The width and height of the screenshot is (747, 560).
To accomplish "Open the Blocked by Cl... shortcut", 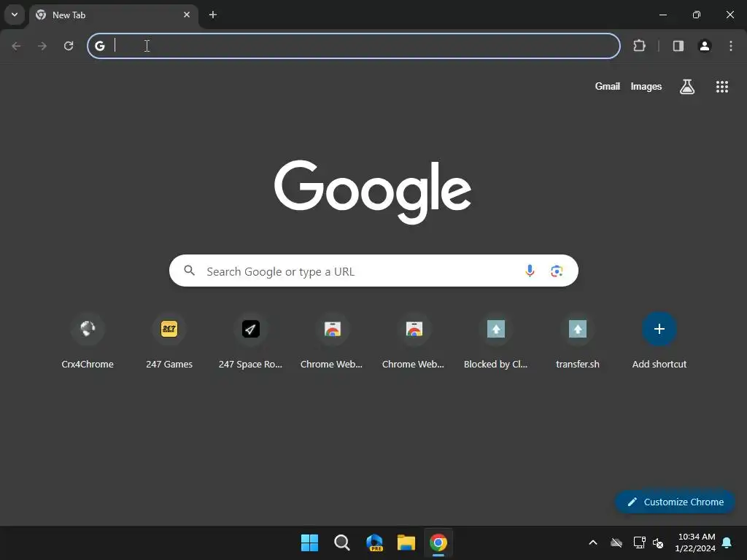I will coord(496,341).
